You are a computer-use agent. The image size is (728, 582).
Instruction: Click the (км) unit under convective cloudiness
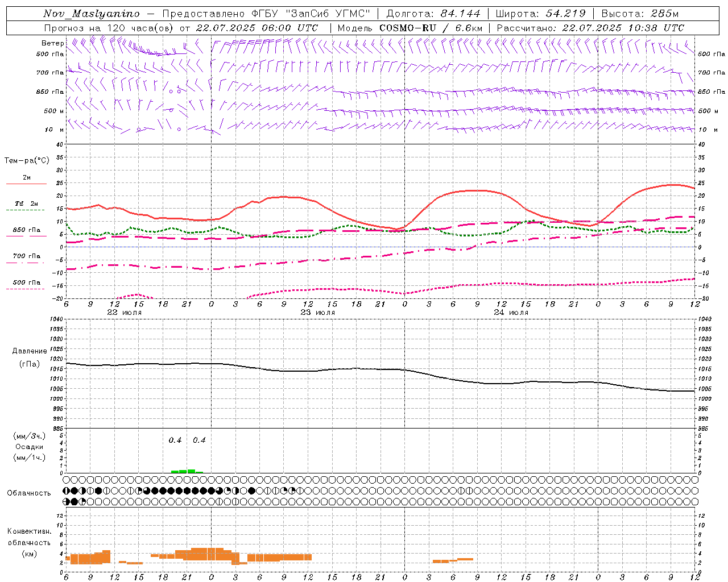click(30, 554)
